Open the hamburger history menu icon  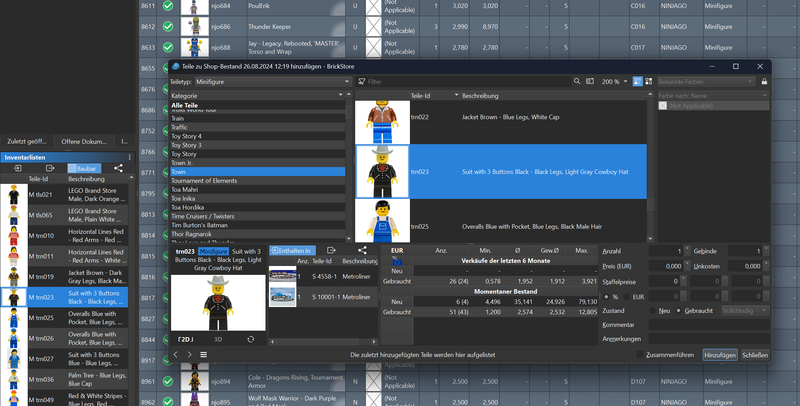click(204, 354)
